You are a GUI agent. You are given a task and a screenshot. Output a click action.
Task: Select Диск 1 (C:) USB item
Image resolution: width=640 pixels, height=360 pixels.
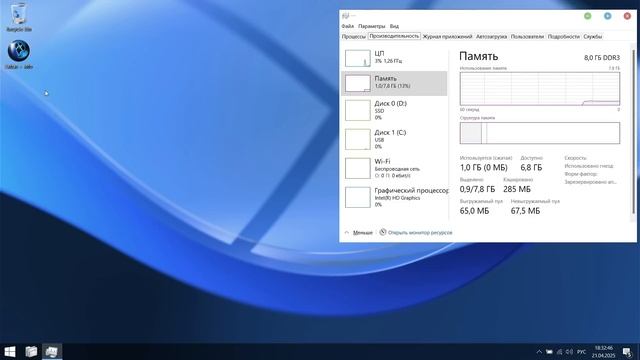click(394, 140)
